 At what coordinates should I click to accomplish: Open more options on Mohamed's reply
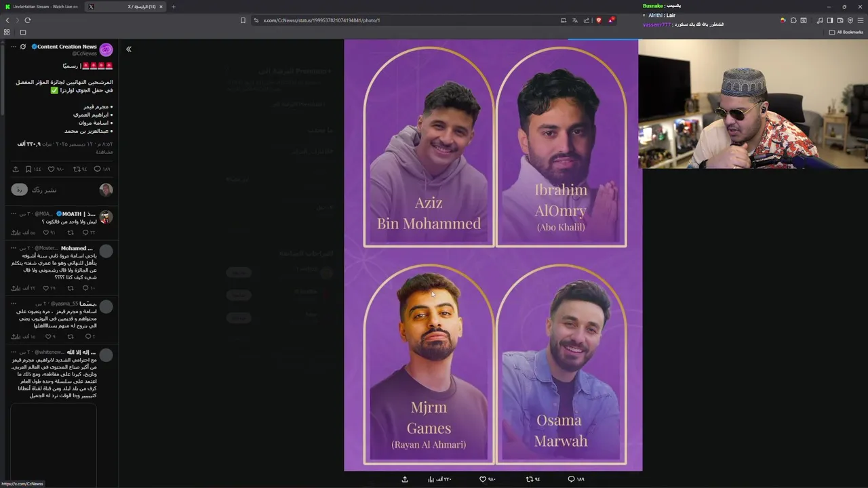[13, 248]
